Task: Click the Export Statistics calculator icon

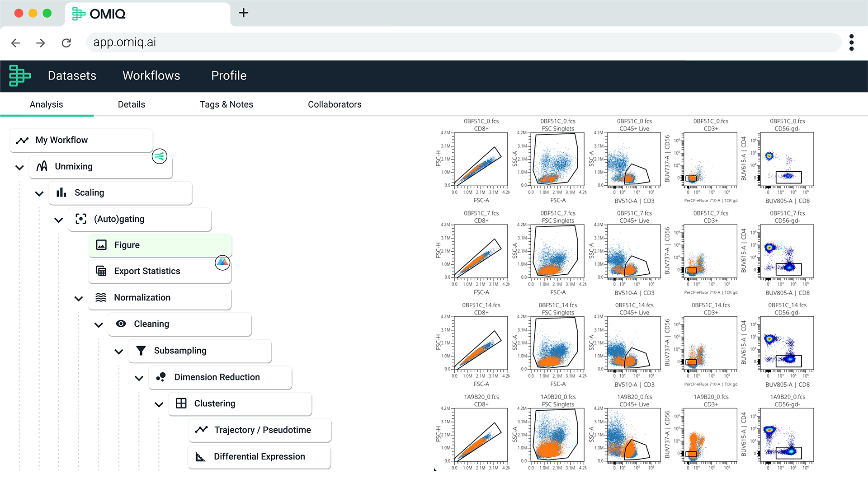Action: coord(101,271)
